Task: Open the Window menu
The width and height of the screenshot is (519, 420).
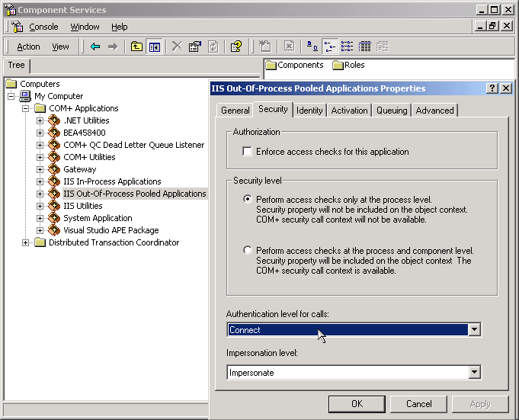Action: [x=85, y=27]
